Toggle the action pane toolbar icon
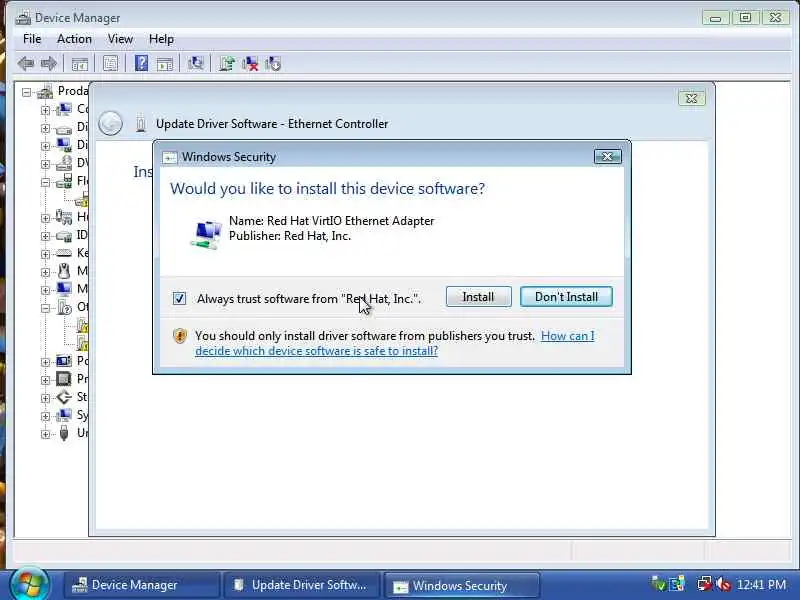The image size is (800, 600). [x=165, y=64]
